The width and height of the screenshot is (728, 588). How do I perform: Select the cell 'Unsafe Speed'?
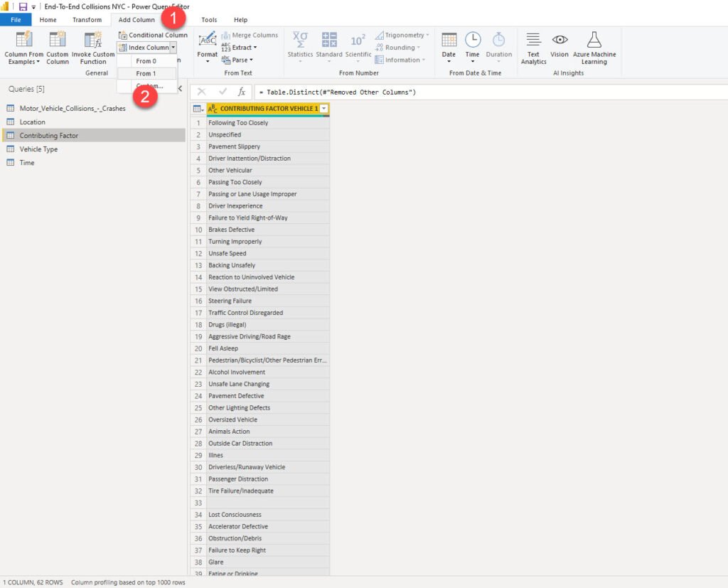(x=268, y=253)
